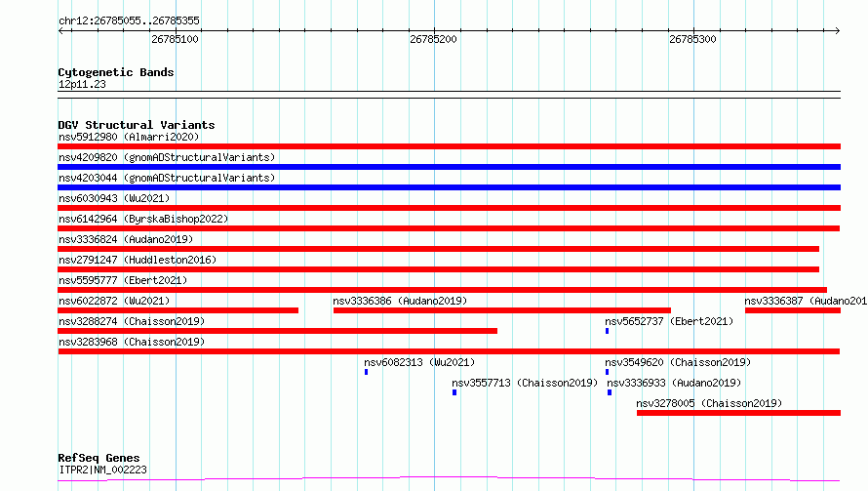This screenshot has height=491, width=868.
Task: Open nsv4209820 gnomAD variant label
Action: pyautogui.click(x=167, y=157)
